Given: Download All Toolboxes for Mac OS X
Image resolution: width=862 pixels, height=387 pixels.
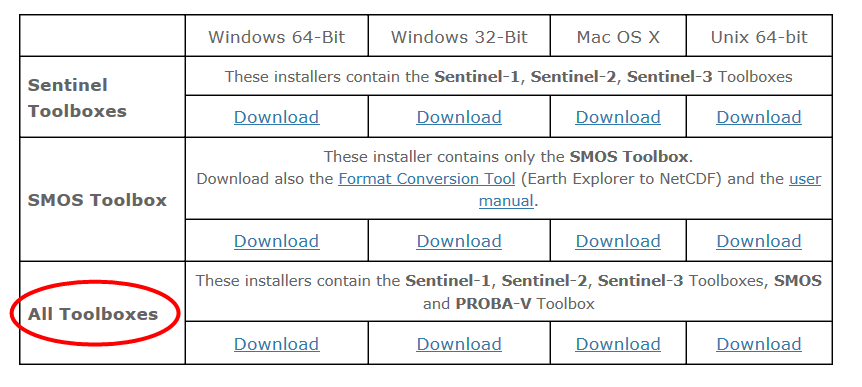Looking at the screenshot, I should [x=618, y=344].
